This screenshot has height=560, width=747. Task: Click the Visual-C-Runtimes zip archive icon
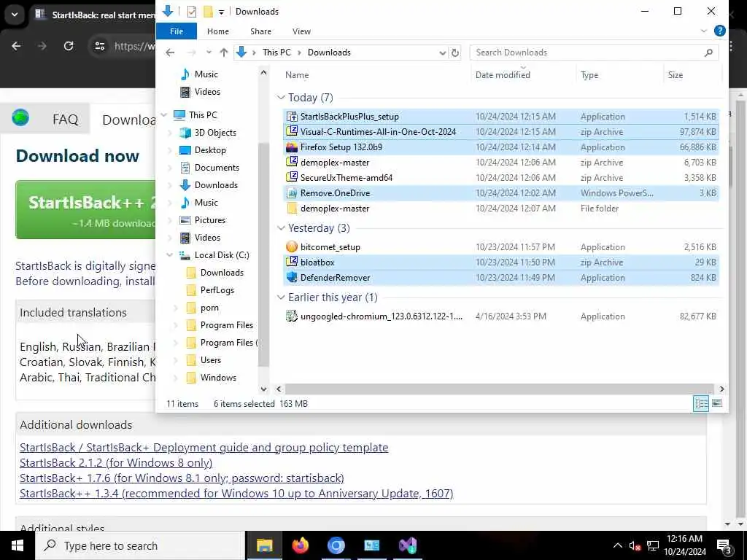coord(292,132)
